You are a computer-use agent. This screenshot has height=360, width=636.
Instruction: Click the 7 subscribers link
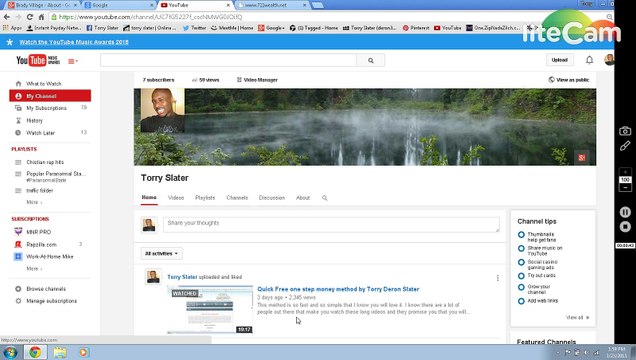[158, 80]
